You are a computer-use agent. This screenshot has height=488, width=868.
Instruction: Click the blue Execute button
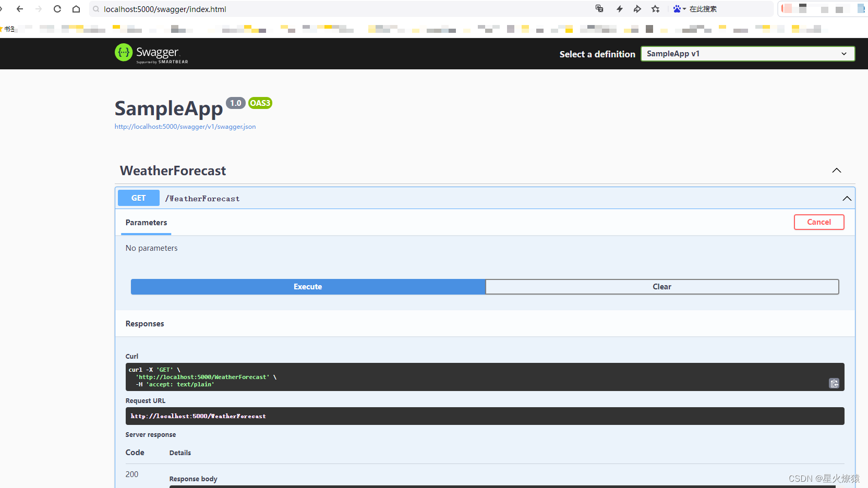click(308, 287)
